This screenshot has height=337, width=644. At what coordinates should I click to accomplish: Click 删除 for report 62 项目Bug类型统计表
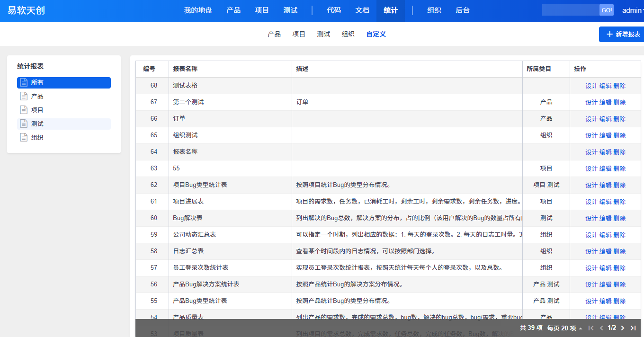pyautogui.click(x=619, y=185)
